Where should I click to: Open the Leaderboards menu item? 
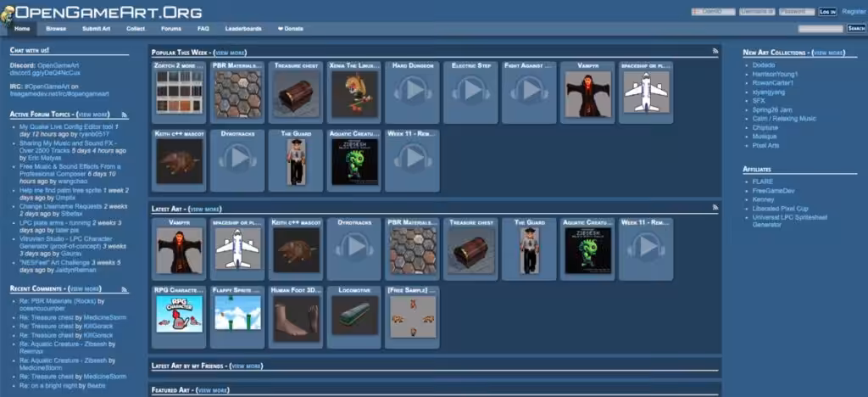click(243, 29)
